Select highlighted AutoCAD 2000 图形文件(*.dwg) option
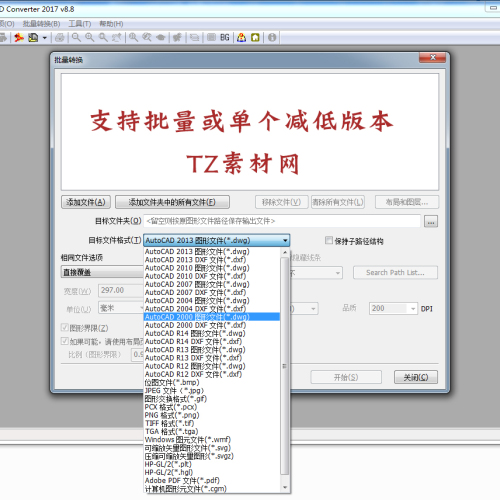 tap(212, 317)
